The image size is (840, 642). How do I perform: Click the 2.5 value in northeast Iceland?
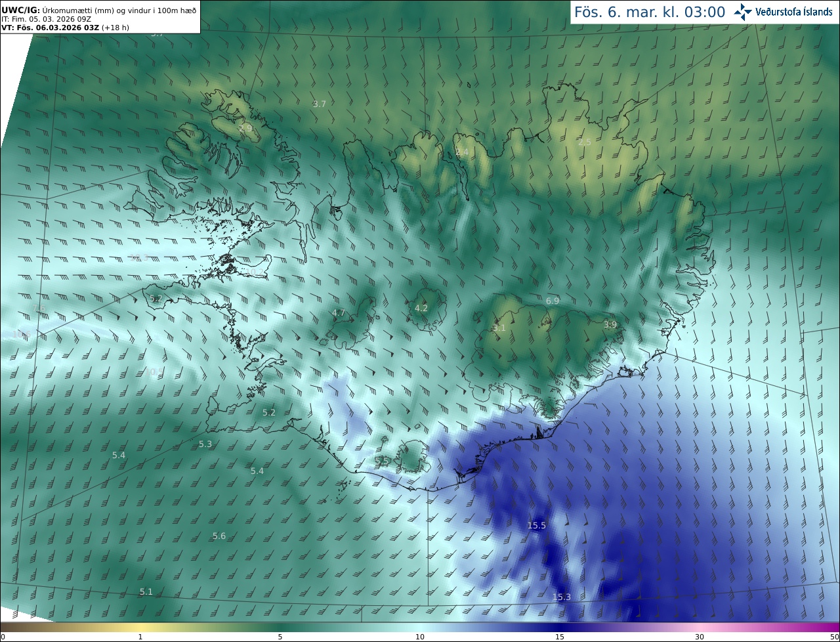point(585,142)
